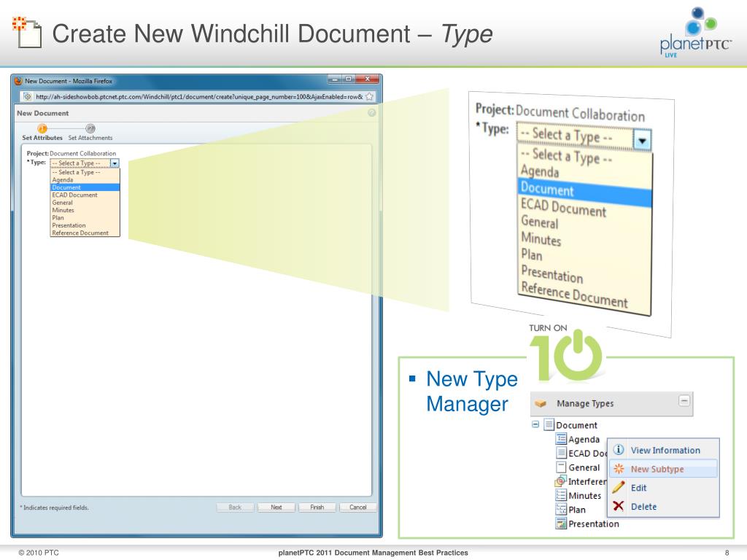The height and width of the screenshot is (560, 747).
Task: Collapse the Manage Types panel
Action: 684,401
